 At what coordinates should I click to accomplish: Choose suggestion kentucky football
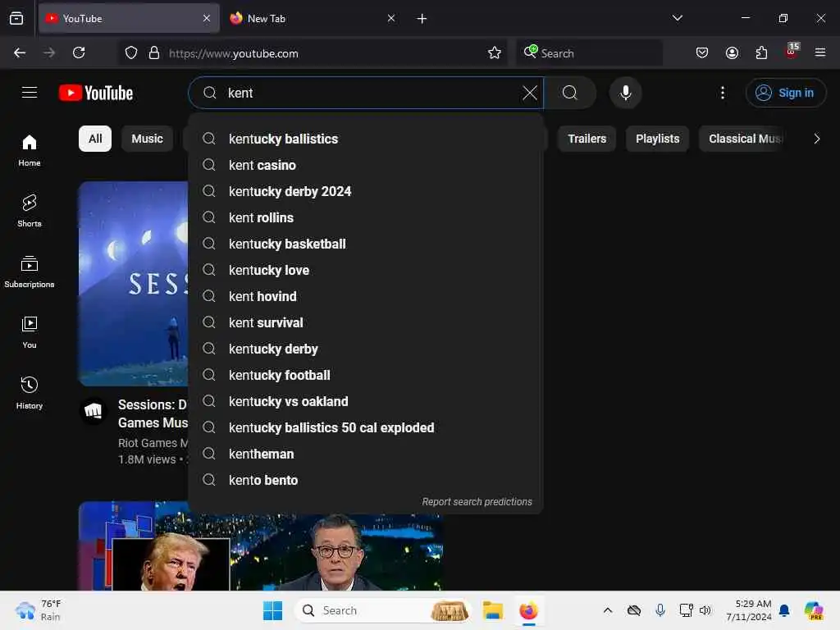pos(366,375)
